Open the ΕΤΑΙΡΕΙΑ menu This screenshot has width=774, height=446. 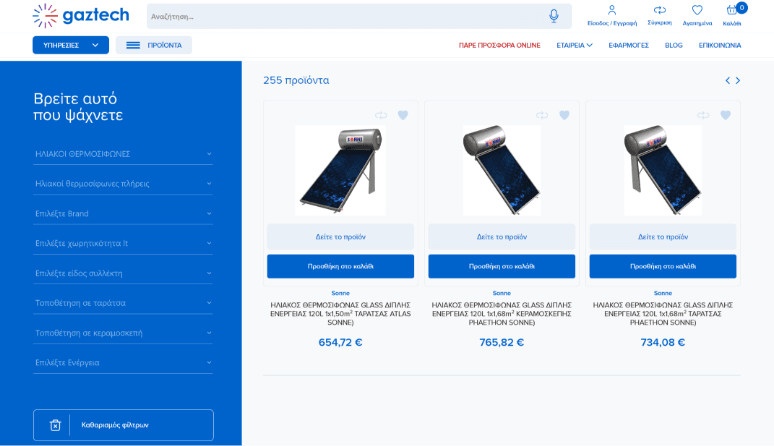tap(574, 45)
